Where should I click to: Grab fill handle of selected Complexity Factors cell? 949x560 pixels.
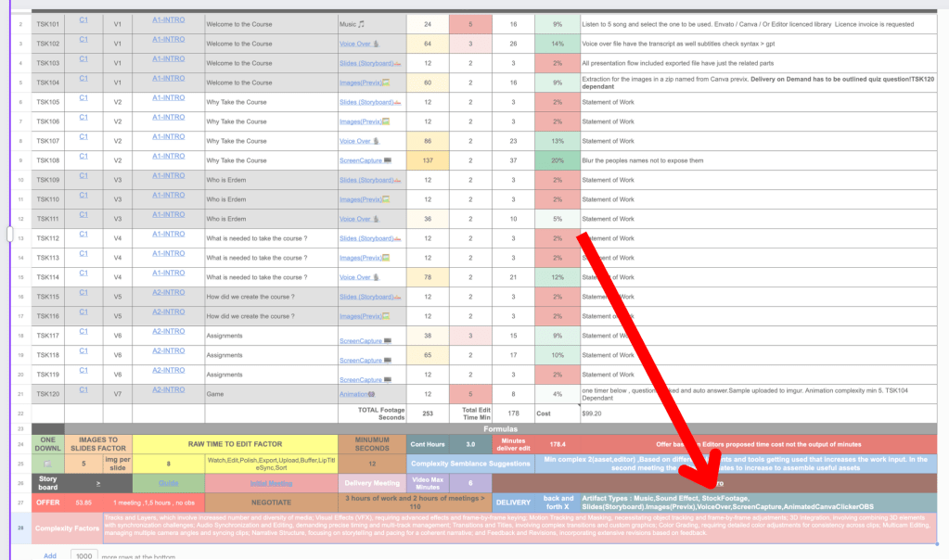click(x=937, y=543)
